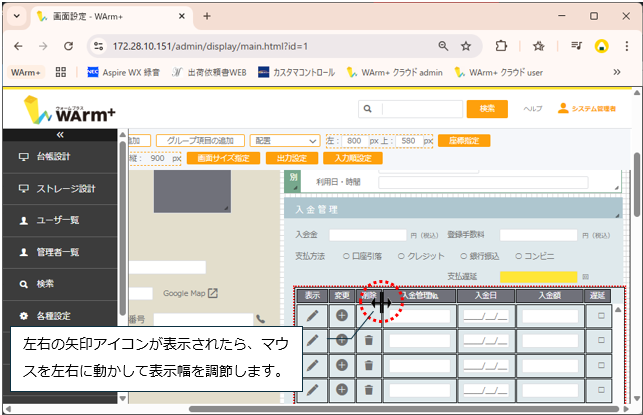Select the クレジット payment radio button
The image size is (643, 415).
(398, 256)
